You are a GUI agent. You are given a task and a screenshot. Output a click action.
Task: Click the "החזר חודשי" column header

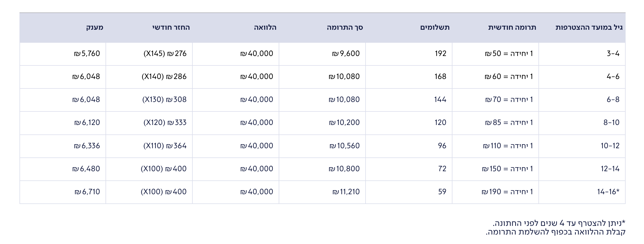171,28
